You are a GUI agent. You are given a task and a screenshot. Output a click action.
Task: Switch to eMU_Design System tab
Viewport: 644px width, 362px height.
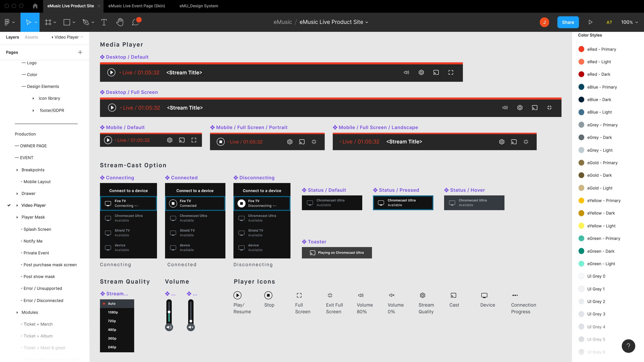pyautogui.click(x=199, y=6)
